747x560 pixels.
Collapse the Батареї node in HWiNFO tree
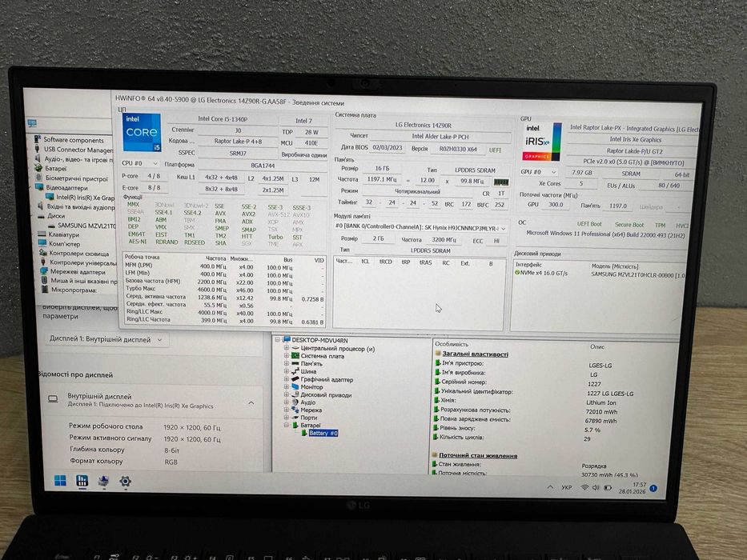pos(287,425)
